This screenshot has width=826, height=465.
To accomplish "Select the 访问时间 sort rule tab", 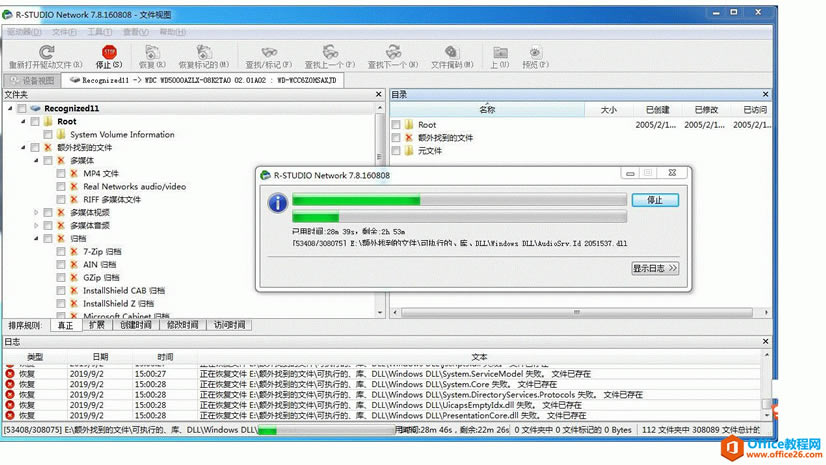I will pyautogui.click(x=230, y=325).
